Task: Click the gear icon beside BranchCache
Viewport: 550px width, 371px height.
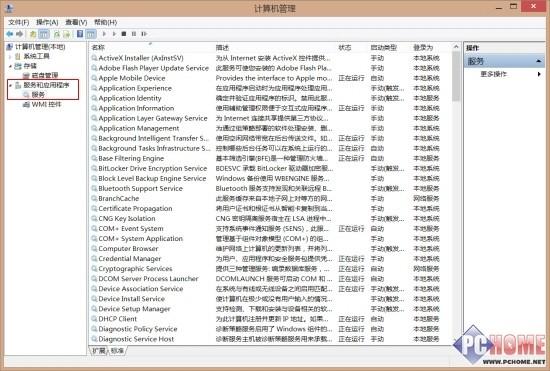Action: coord(94,198)
